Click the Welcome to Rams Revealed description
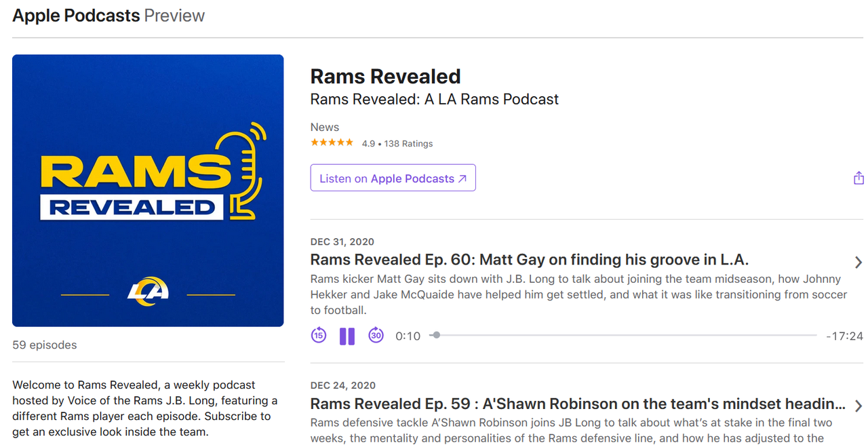 (x=145, y=408)
